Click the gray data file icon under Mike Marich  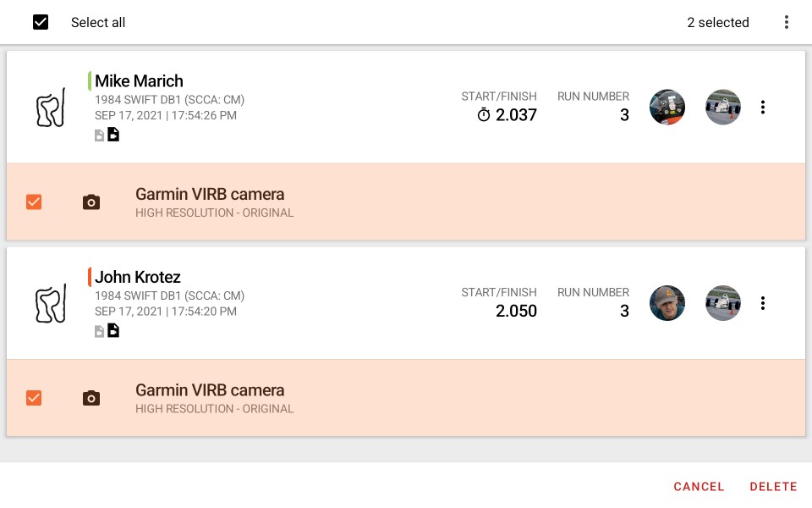tap(99, 135)
